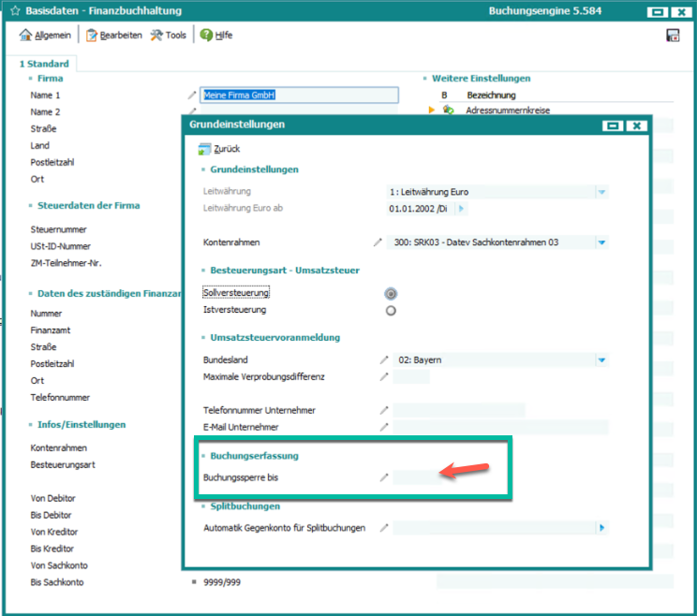Click the save disk icon in the toolbar

click(672, 36)
